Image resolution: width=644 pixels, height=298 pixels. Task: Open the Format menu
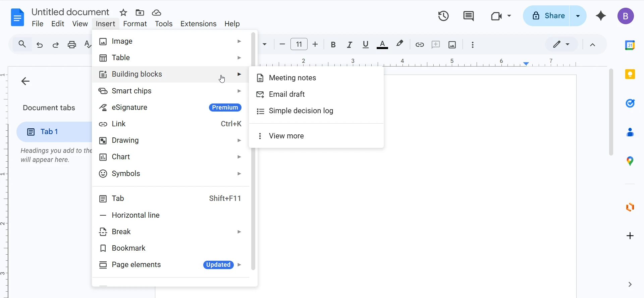point(135,24)
